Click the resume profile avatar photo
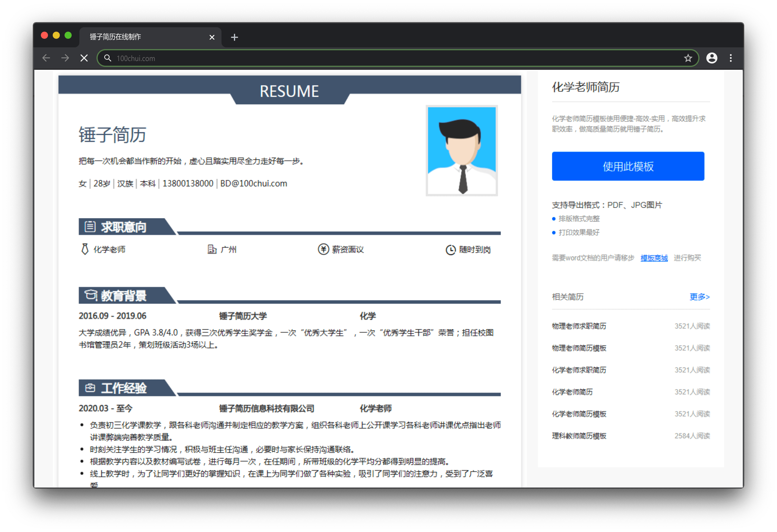The width and height of the screenshot is (777, 532). point(461,151)
